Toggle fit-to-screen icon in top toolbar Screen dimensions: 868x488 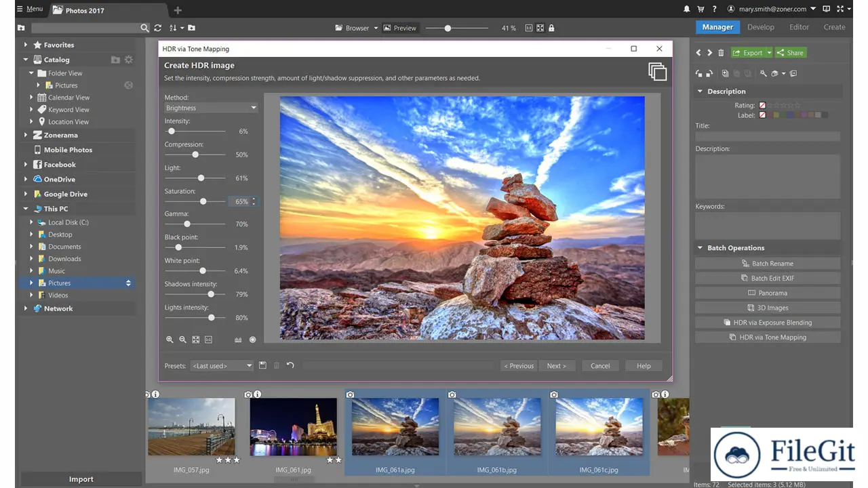click(x=540, y=28)
